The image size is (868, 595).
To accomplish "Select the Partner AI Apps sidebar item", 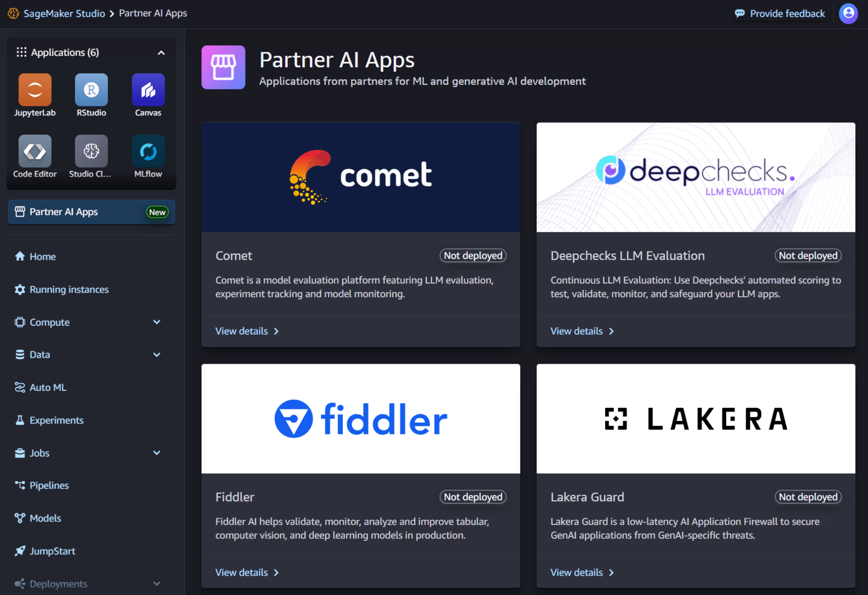I will coord(91,212).
